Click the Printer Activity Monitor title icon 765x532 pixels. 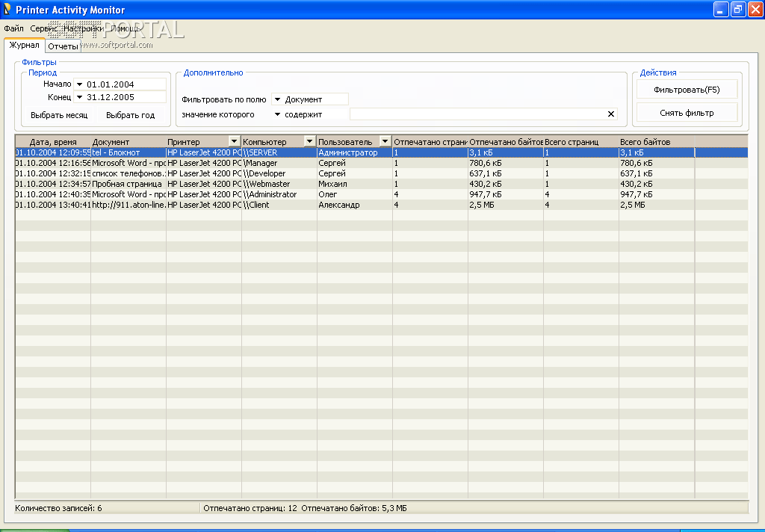pyautogui.click(x=7, y=9)
